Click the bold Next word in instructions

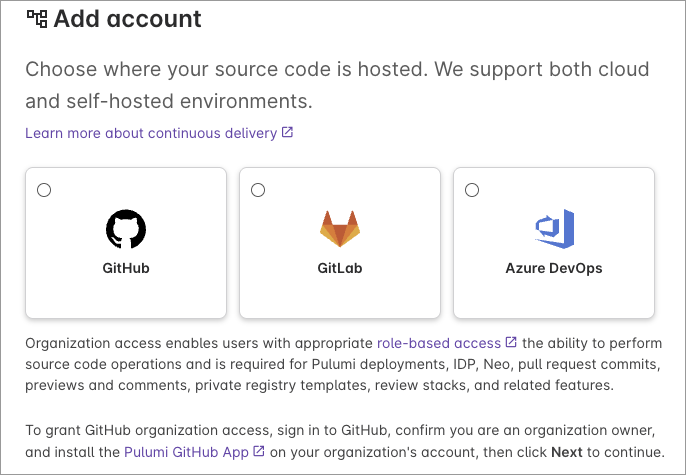pos(567,452)
